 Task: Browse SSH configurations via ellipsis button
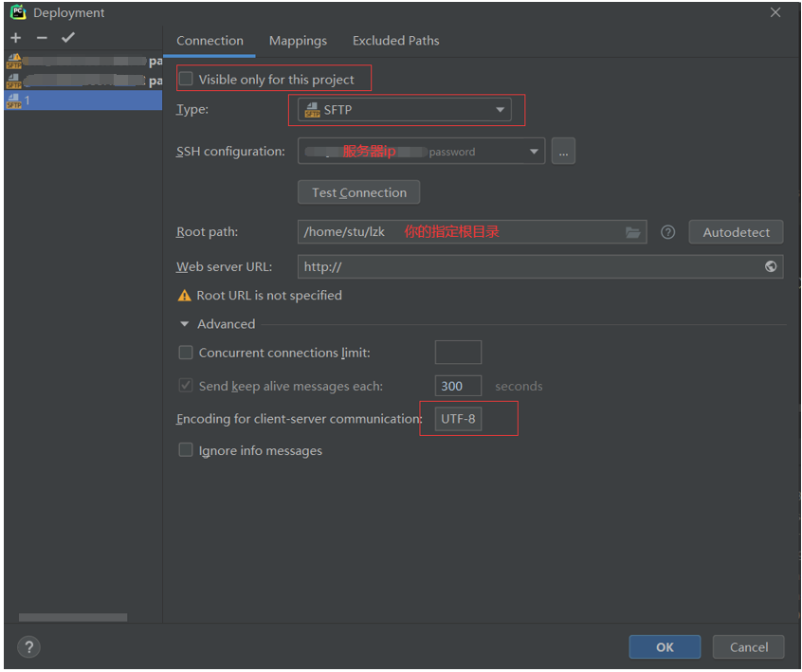click(x=563, y=150)
